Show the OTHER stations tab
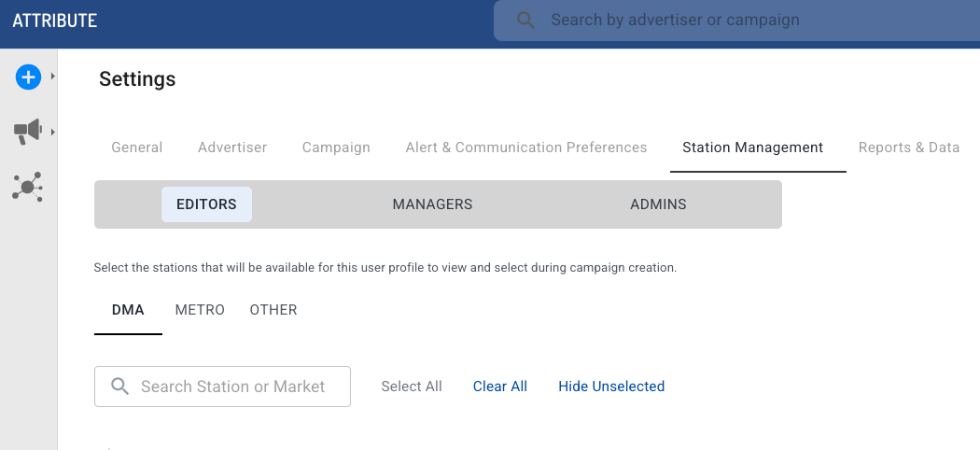The width and height of the screenshot is (980, 450). tap(273, 310)
